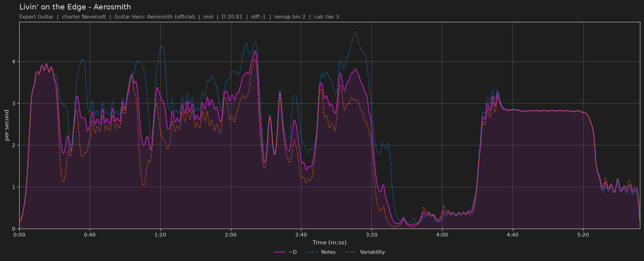The height and width of the screenshot is (261, 644).
Task: Click the ~D curve peak above 4 near 2:15
Action: (x=255, y=51)
